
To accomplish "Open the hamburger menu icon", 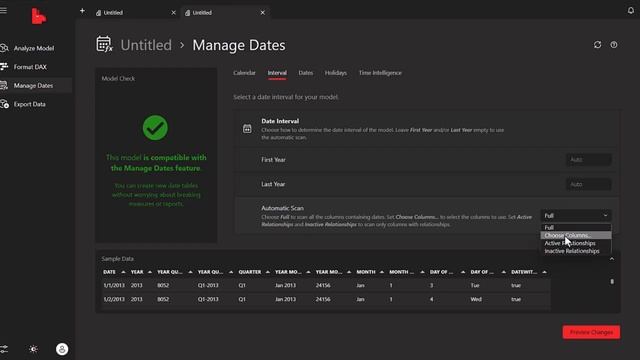I will (x=4, y=10).
